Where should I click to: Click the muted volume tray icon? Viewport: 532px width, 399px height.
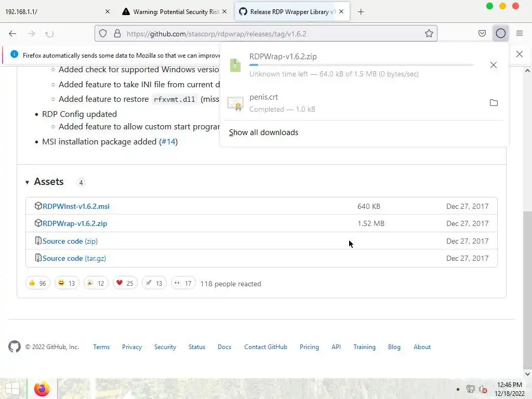[x=483, y=389]
